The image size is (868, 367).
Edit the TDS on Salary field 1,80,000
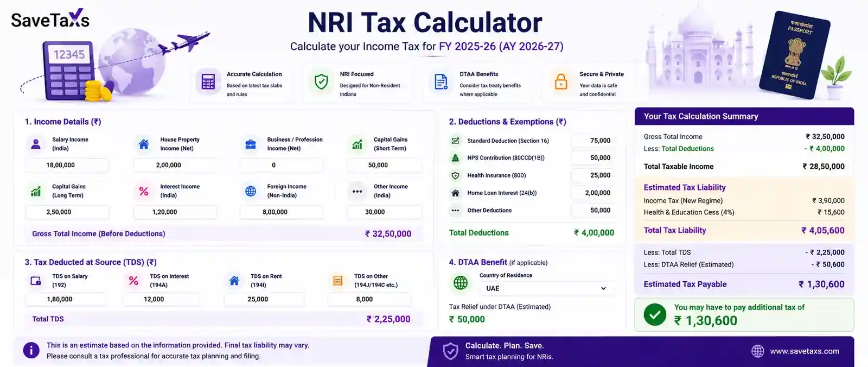[66, 299]
